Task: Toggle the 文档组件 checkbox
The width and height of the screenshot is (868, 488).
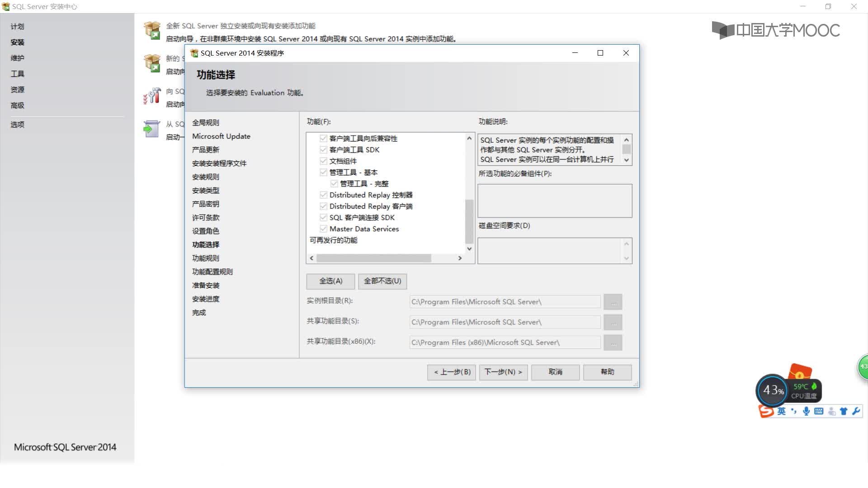Action: point(323,161)
